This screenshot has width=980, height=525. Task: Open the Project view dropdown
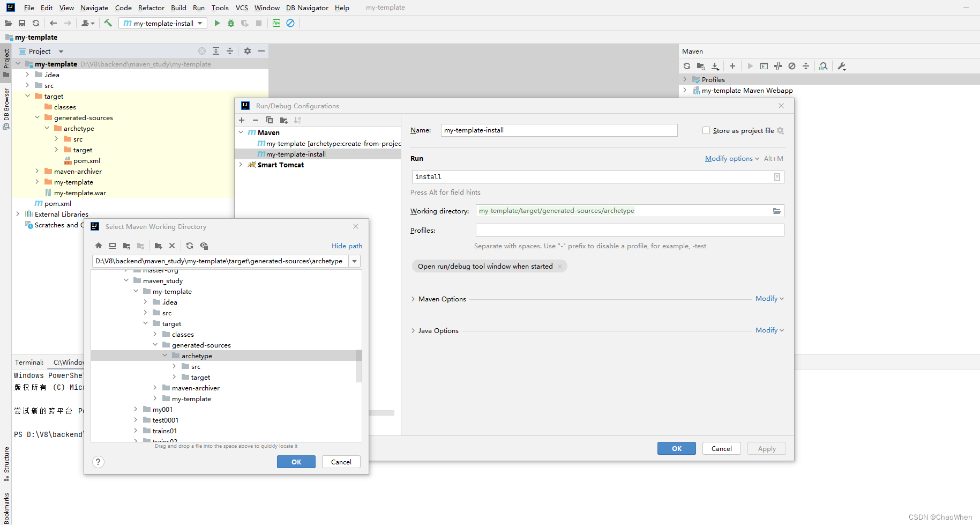coord(61,51)
